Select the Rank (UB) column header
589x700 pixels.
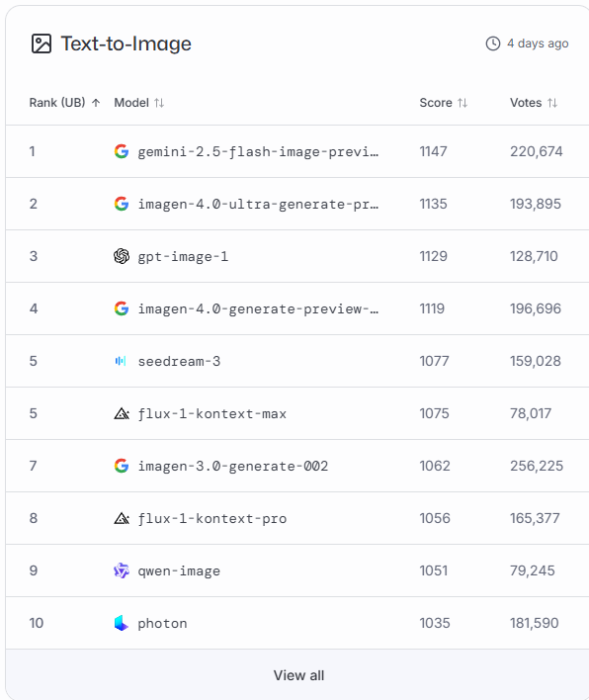(57, 103)
